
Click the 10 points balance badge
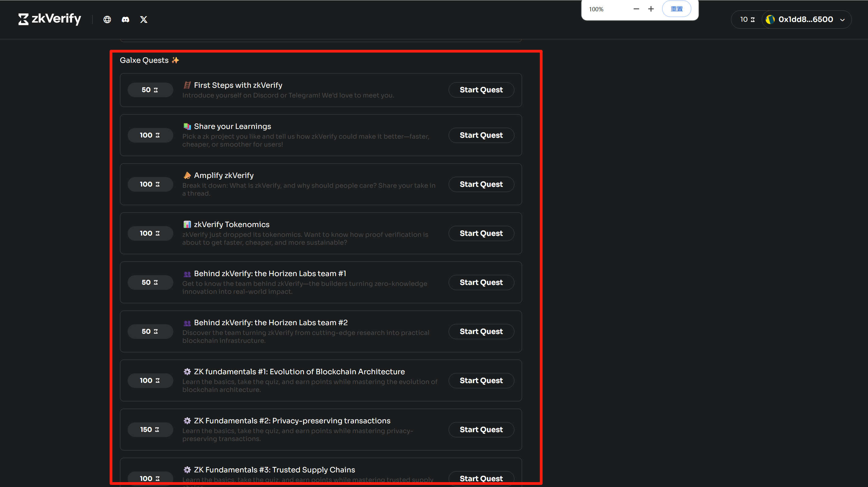[747, 20]
